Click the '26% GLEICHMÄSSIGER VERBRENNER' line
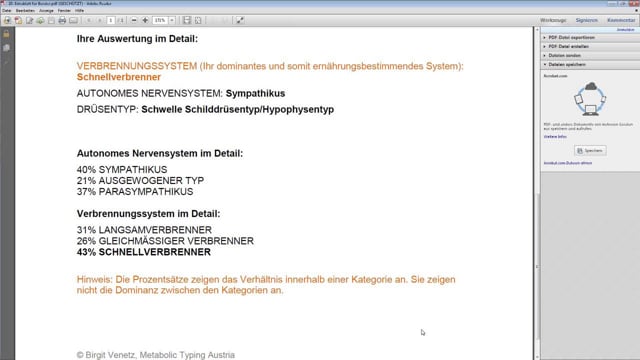Image resolution: width=640 pixels, height=360 pixels. pos(165,241)
